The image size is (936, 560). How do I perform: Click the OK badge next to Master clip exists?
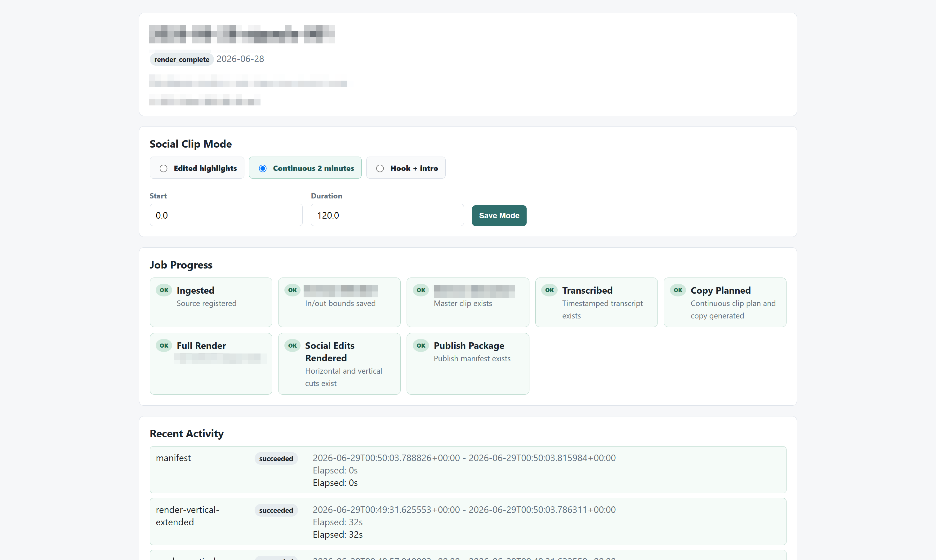tap(421, 290)
